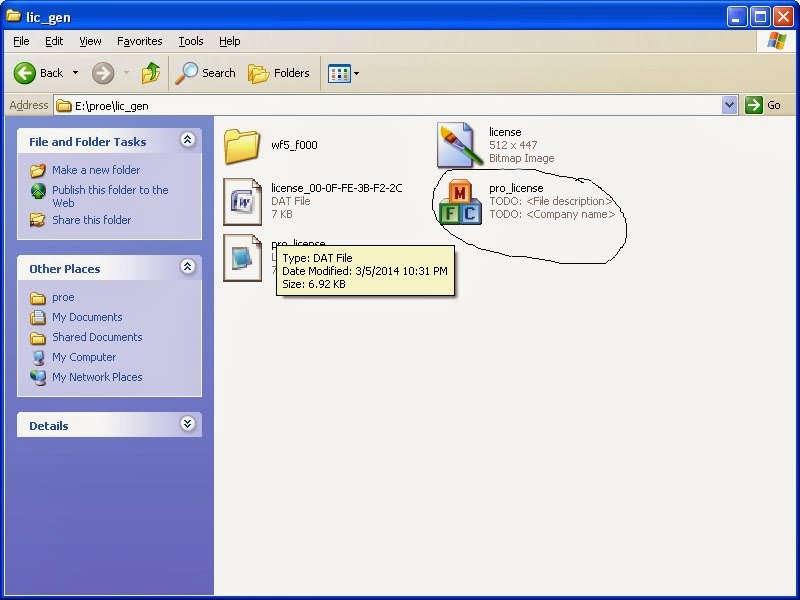Image resolution: width=800 pixels, height=600 pixels.
Task: Click the lic_gen title bar folder icon
Action: tap(13, 16)
